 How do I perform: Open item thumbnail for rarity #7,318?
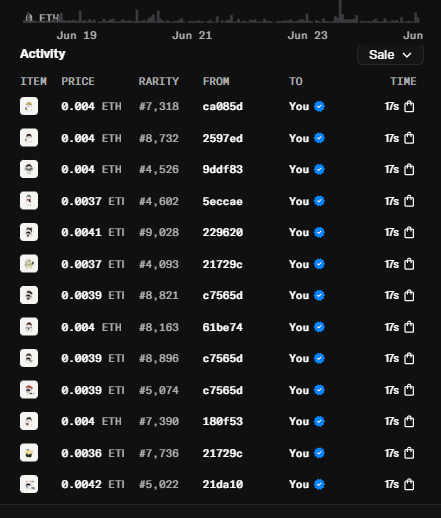coord(29,106)
